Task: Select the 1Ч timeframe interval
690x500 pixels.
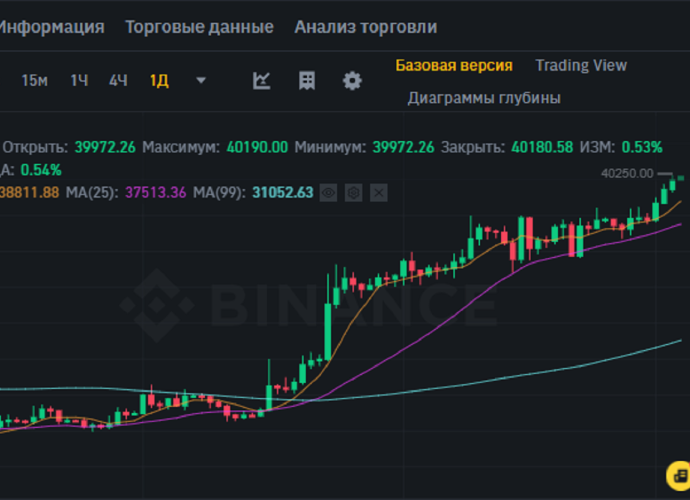Action: (x=79, y=81)
